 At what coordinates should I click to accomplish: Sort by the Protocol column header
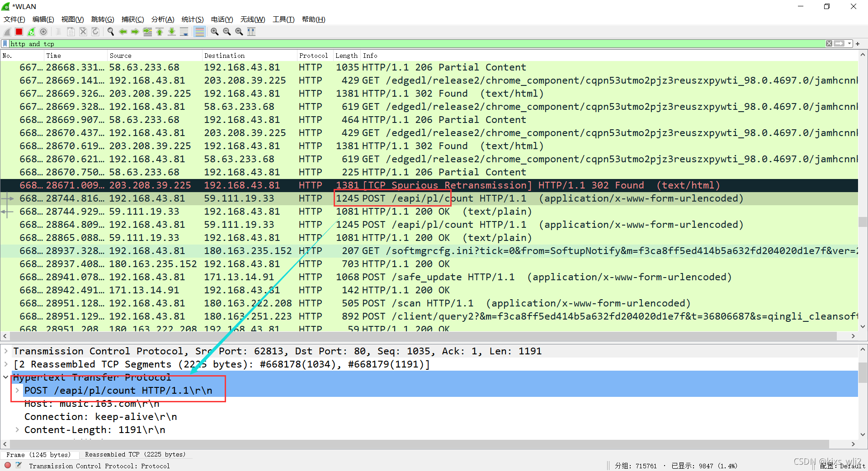coord(315,56)
